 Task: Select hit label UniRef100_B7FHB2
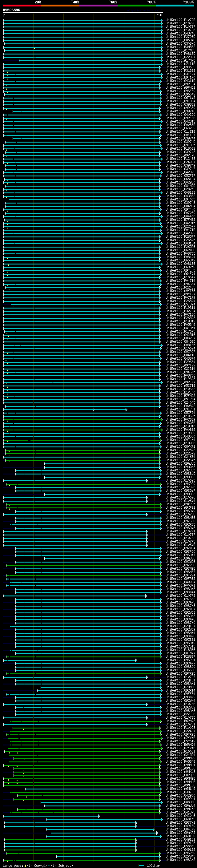pyautogui.click(x=180, y=220)
